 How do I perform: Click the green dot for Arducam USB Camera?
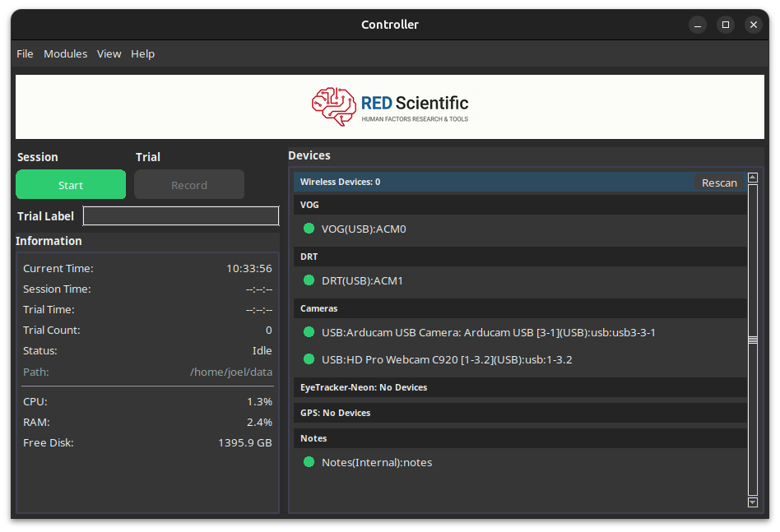309,332
